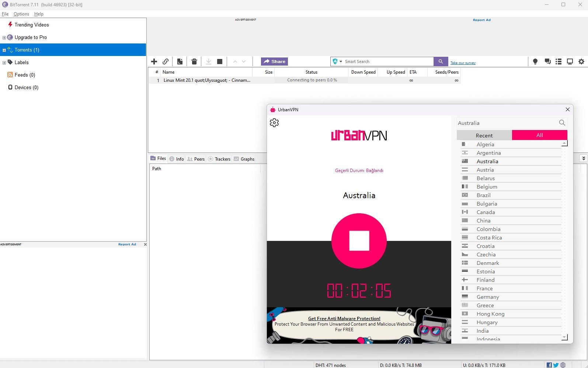Click the chat bubbles icon in toolbar
588x368 pixels.
click(x=547, y=62)
